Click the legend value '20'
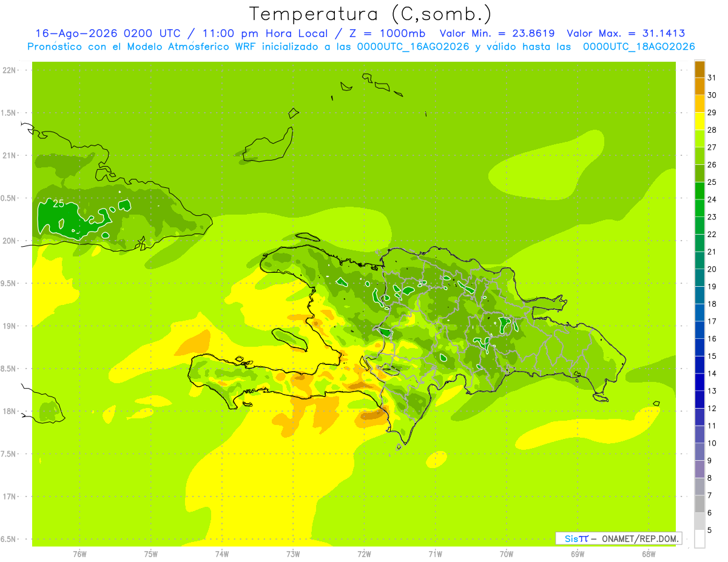Viewport: 728px width, 562px height. 712,269
